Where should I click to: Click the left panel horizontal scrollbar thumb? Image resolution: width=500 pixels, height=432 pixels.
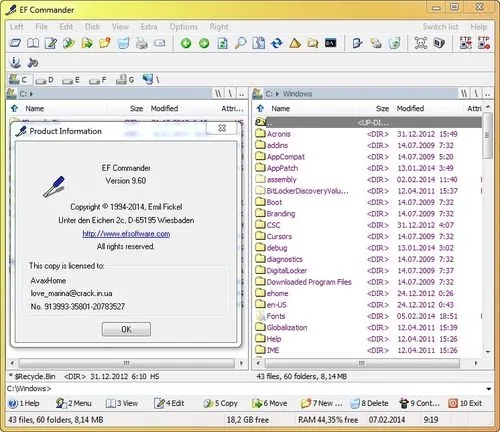click(x=127, y=363)
